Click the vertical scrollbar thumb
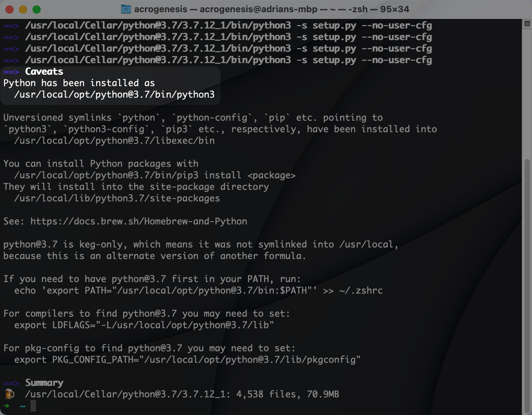The width and height of the screenshot is (532, 415). coord(527,285)
